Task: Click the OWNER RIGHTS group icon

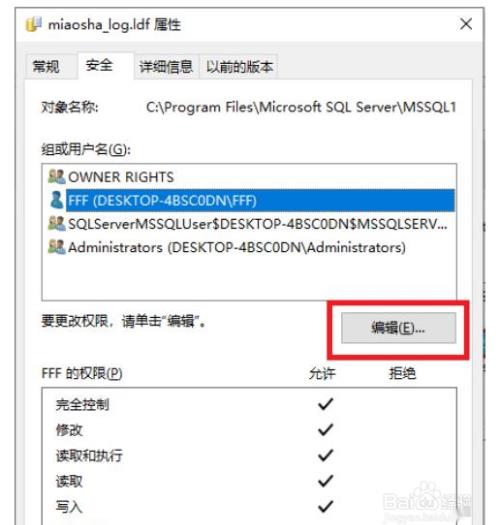Action: 56,176
